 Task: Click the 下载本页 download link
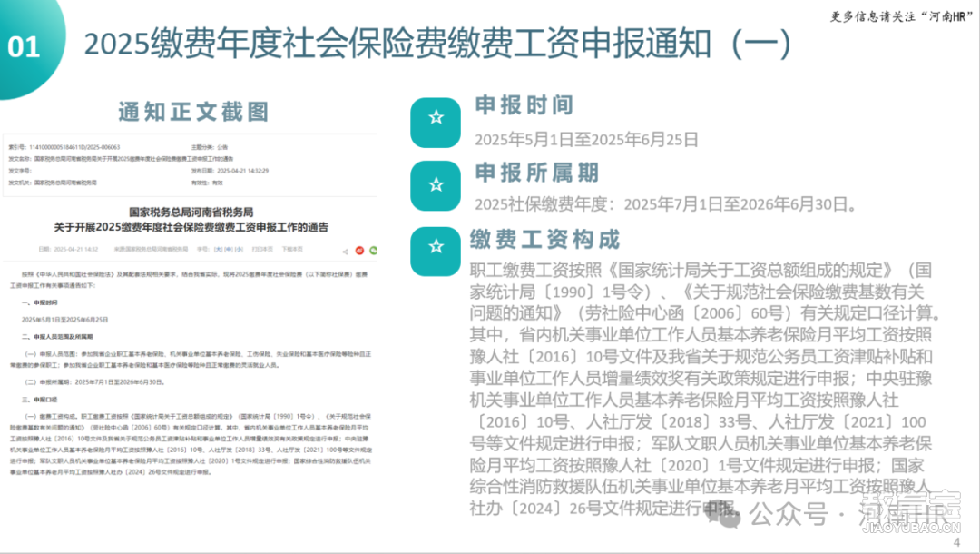pyautogui.click(x=292, y=250)
